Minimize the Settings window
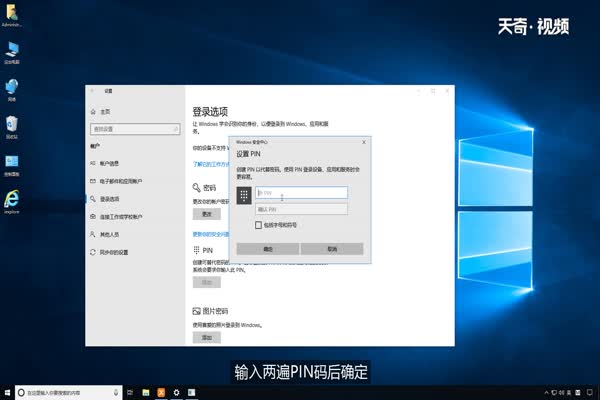The image size is (600, 400). click(x=418, y=91)
